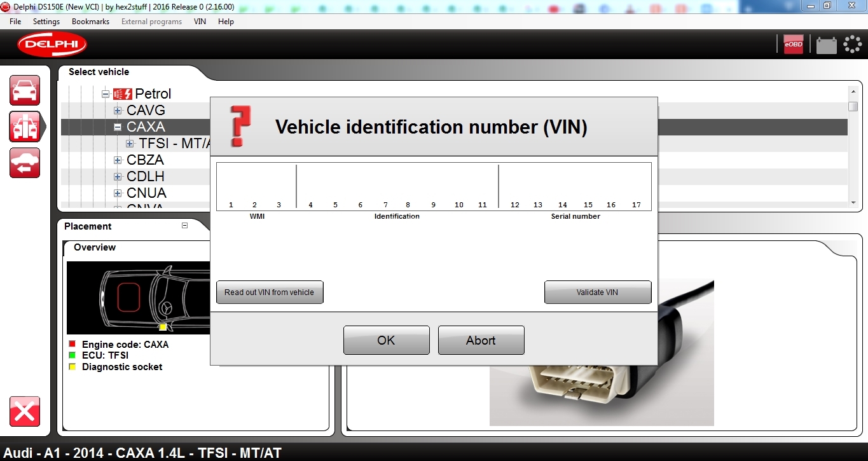This screenshot has width=868, height=461.
Task: Click the vehicle tree scrollbar down arrow
Action: point(853,202)
